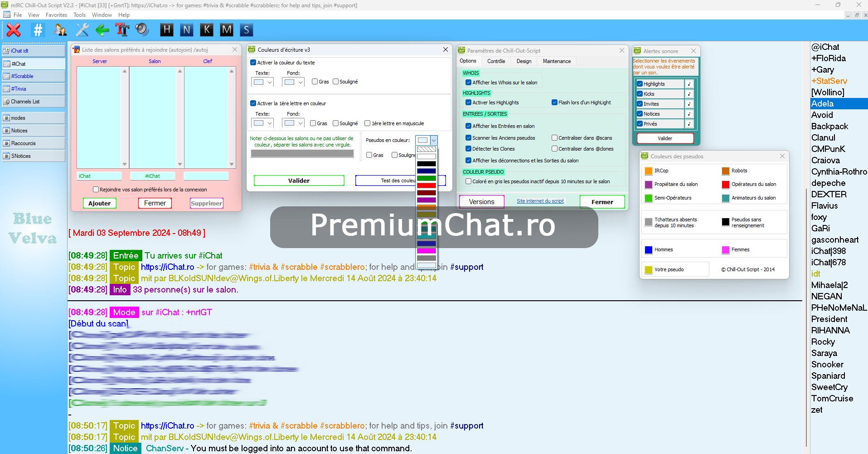
Task: Play sound note icon next to Notices
Action: (x=689, y=114)
